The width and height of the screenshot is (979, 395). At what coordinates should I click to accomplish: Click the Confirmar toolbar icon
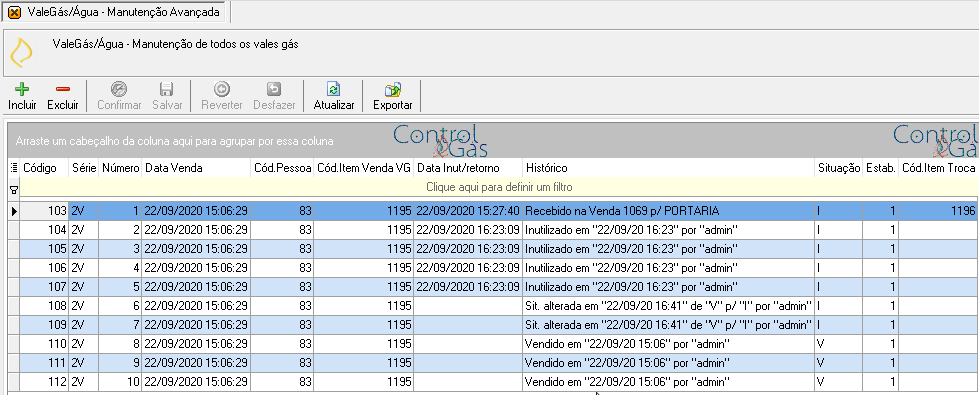119,89
